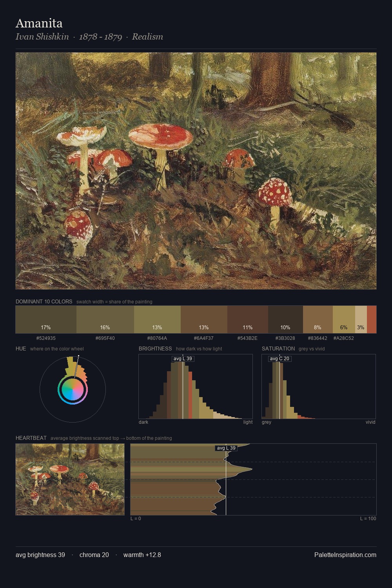Select the 10% color swatch #3B3028
Image resolution: width=392 pixels, height=588 pixels.
pyautogui.click(x=285, y=319)
